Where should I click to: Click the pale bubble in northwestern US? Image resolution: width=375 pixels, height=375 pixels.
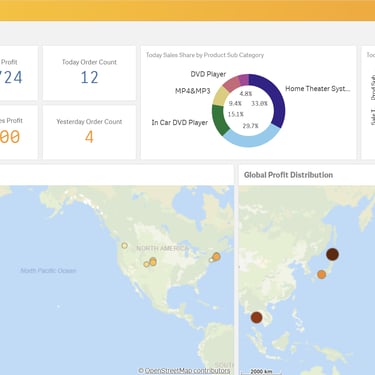point(124,246)
